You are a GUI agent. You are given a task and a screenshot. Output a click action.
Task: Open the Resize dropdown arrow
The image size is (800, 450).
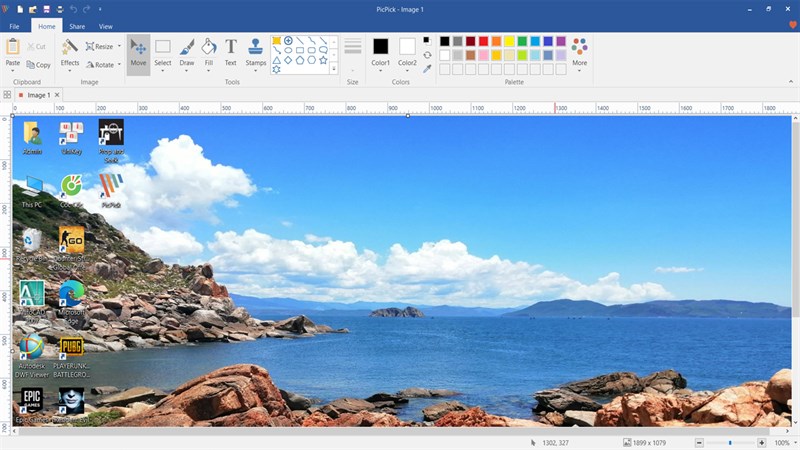(119, 46)
